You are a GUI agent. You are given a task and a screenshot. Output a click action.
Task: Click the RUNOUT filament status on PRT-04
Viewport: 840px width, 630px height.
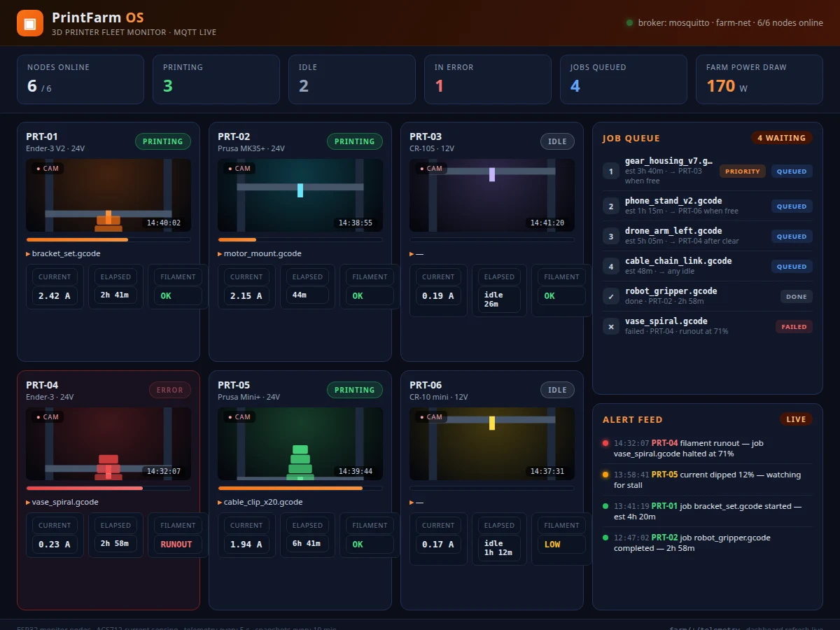[x=176, y=544]
